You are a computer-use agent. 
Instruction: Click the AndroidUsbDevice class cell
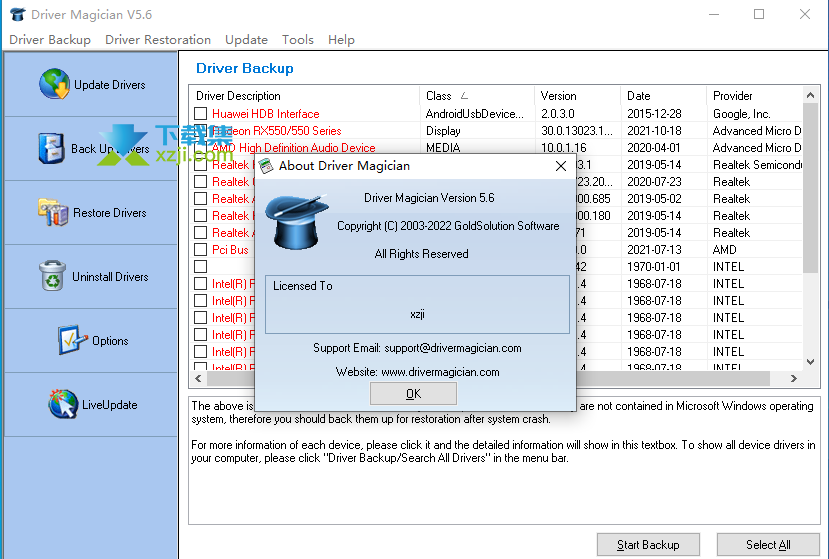coord(475,114)
